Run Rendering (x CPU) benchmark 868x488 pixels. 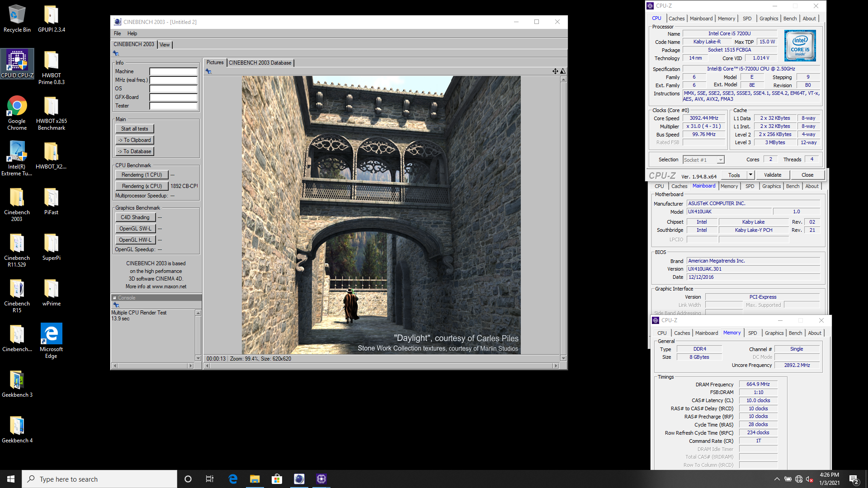(142, 186)
